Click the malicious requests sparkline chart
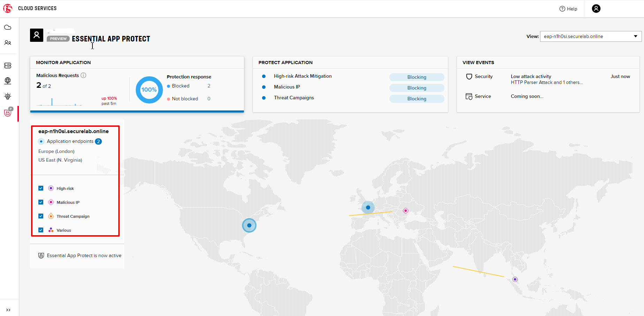 [x=59, y=101]
